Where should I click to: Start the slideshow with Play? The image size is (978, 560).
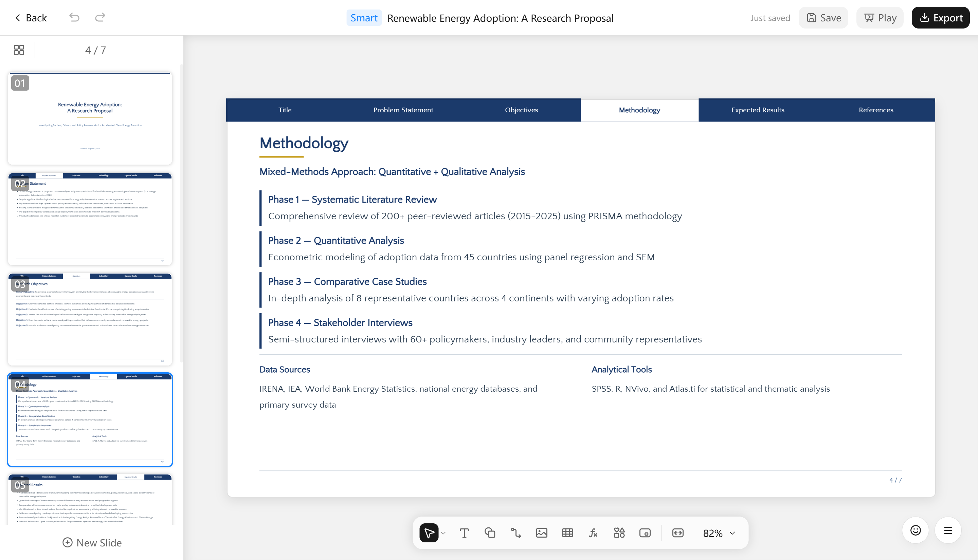tap(880, 18)
